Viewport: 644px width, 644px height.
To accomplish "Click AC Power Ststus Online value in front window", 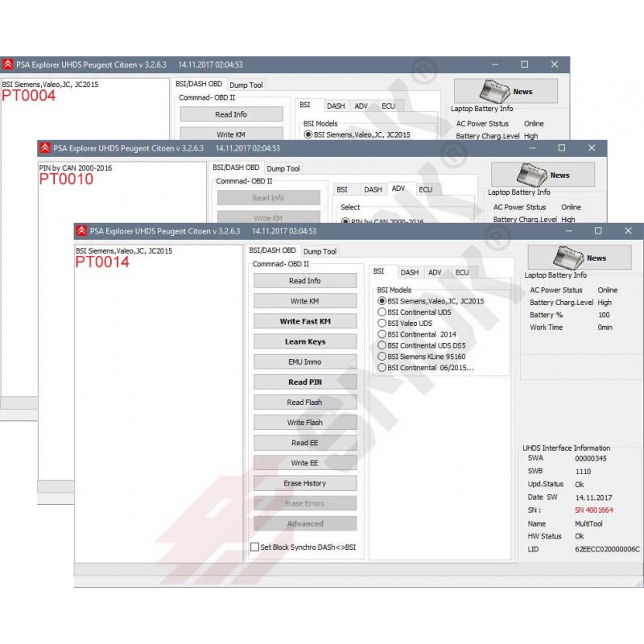I will (x=608, y=290).
